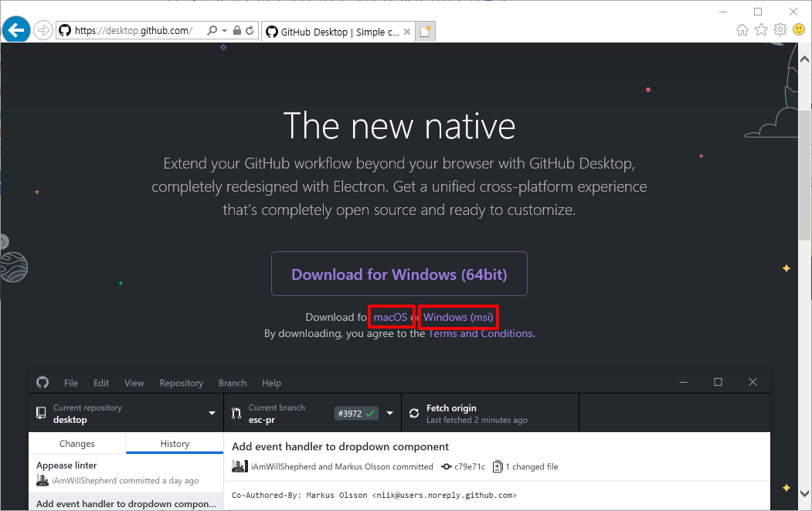
Task: Maximize the GitHub Desktop preview window
Action: pyautogui.click(x=718, y=382)
